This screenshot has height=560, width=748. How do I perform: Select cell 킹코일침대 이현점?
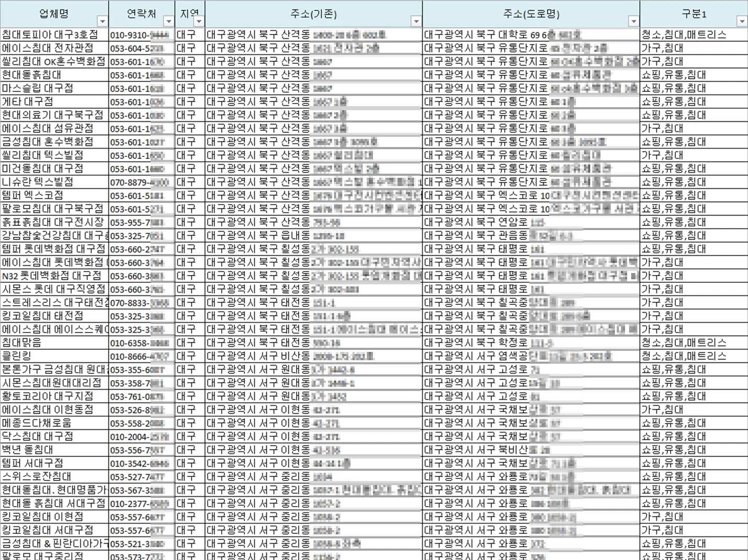[x=54, y=518]
